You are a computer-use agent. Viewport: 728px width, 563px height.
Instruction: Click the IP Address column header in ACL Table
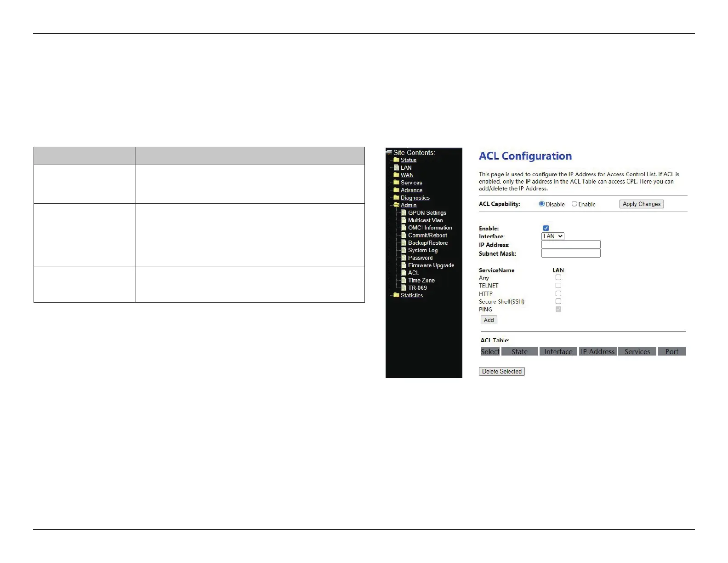click(598, 351)
